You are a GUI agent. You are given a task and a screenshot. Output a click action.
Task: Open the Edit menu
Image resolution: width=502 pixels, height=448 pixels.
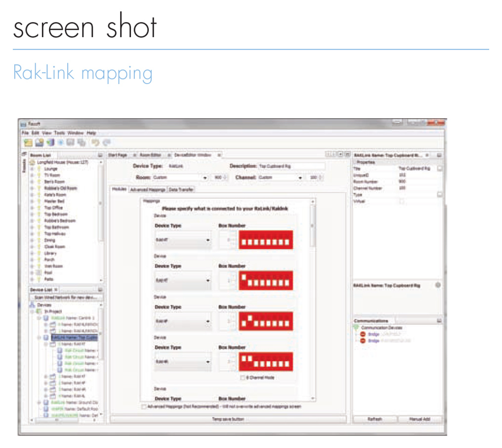click(x=35, y=133)
